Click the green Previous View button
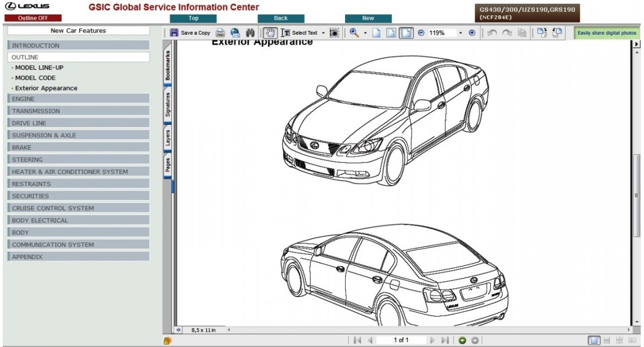644x347 pixels. pos(462,340)
